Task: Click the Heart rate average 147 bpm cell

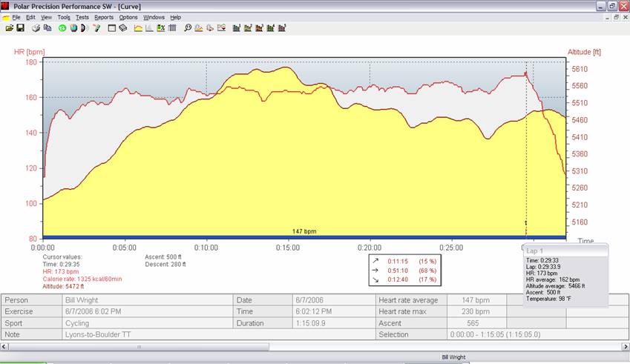Action: [476, 300]
